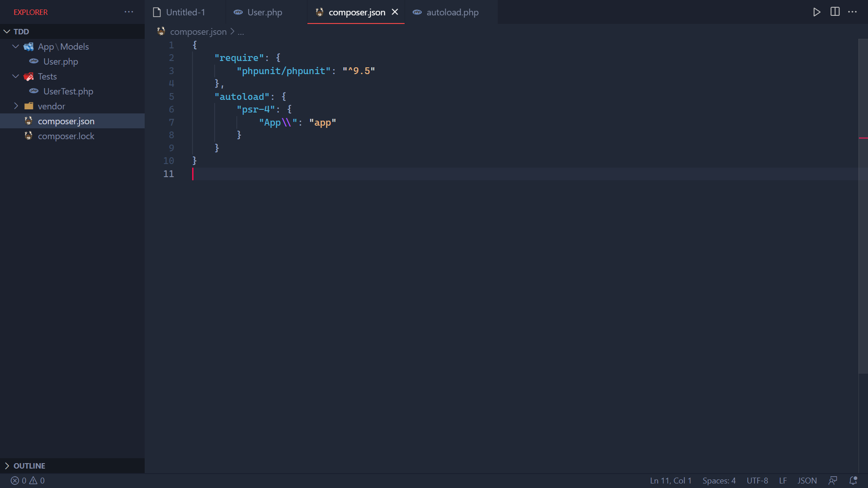Expand the vendor folder chevron

[16, 106]
